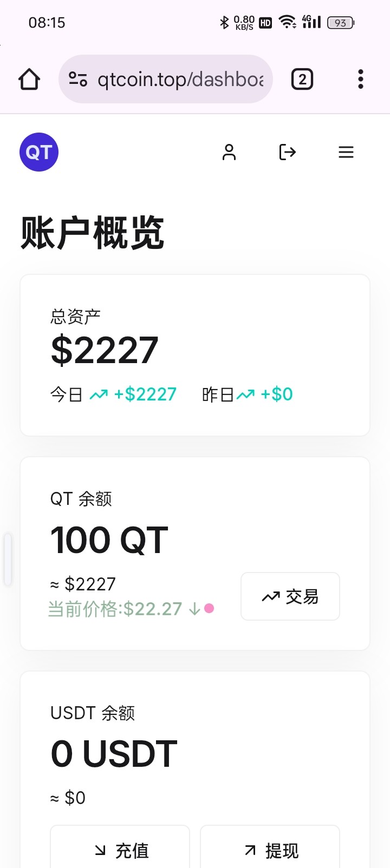Tap the 100 QT balance amount

[109, 540]
